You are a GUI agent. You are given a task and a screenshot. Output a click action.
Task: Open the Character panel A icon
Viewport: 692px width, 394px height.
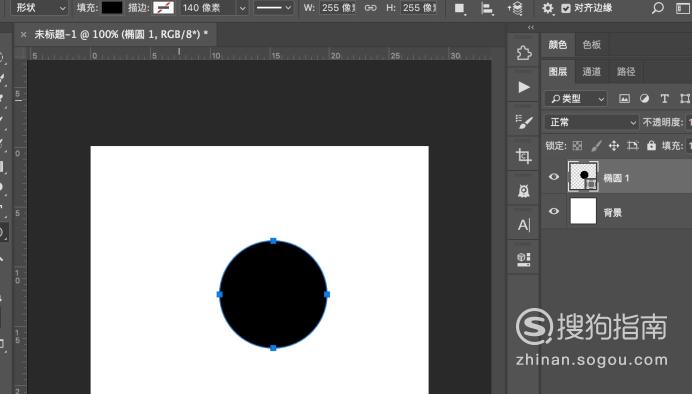pos(524,225)
